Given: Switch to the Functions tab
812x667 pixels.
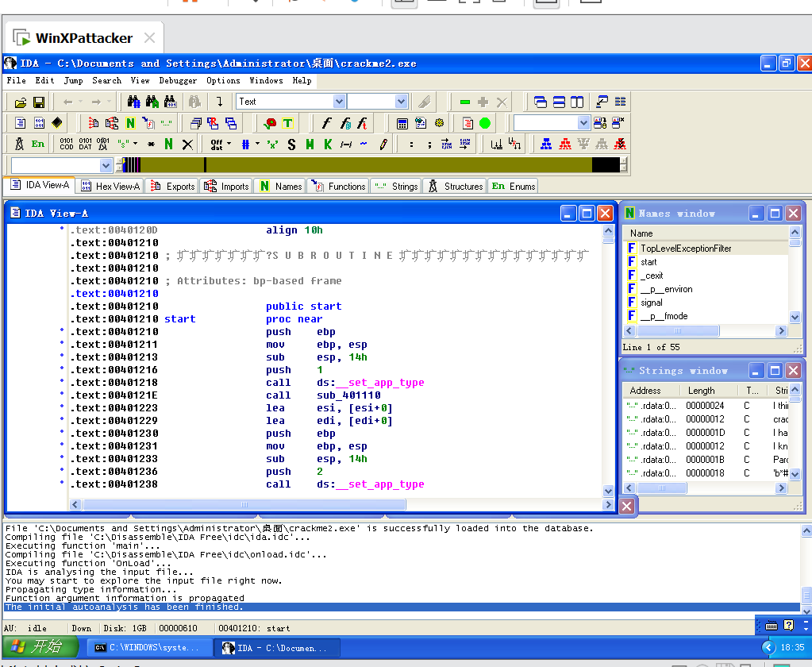Looking at the screenshot, I should tap(339, 187).
